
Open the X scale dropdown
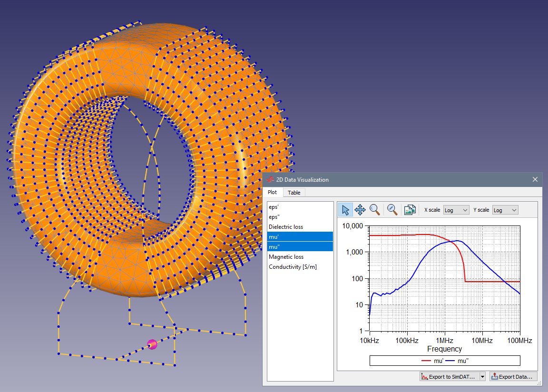[456, 210]
